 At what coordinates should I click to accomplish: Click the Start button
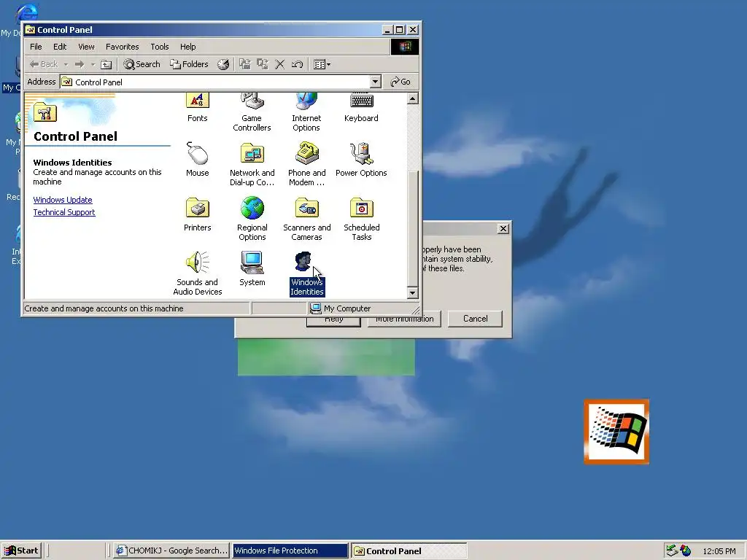tap(21, 551)
